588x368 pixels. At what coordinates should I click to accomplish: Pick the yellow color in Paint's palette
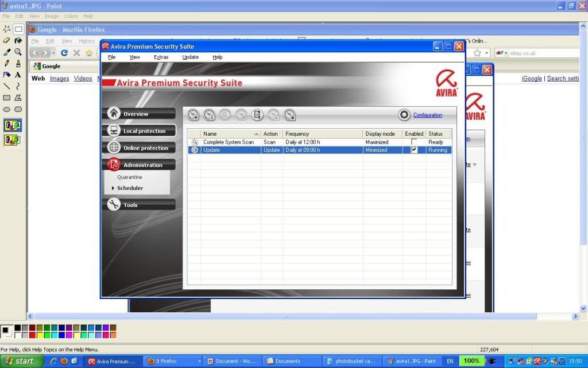click(x=40, y=335)
